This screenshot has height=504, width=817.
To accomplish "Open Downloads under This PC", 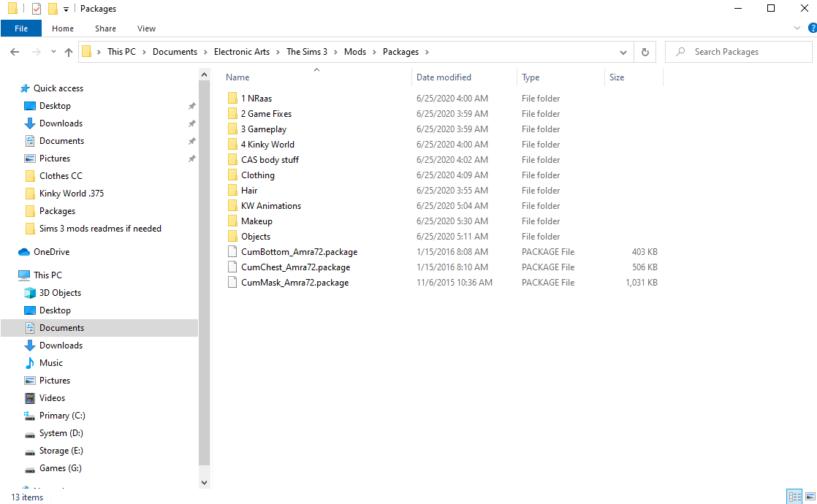I will [61, 345].
